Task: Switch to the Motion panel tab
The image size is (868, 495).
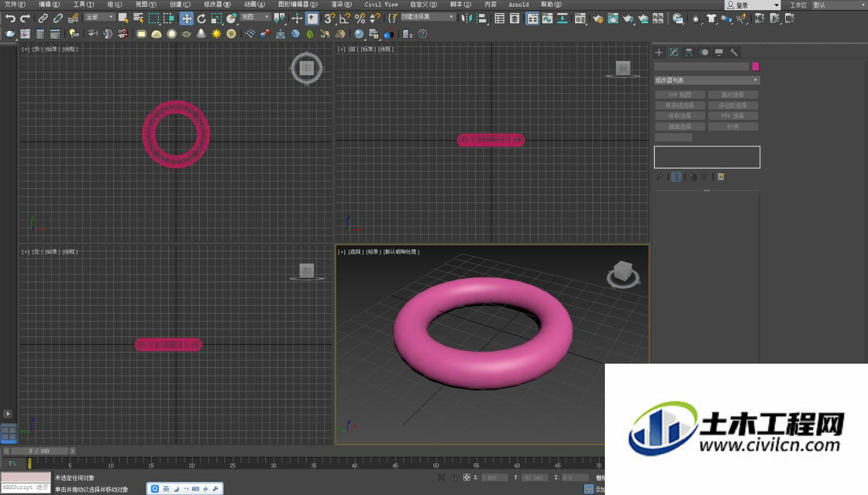Action: tap(704, 52)
